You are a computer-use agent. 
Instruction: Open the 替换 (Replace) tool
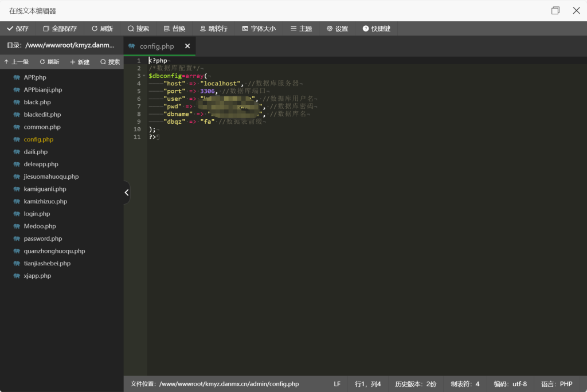[174, 29]
